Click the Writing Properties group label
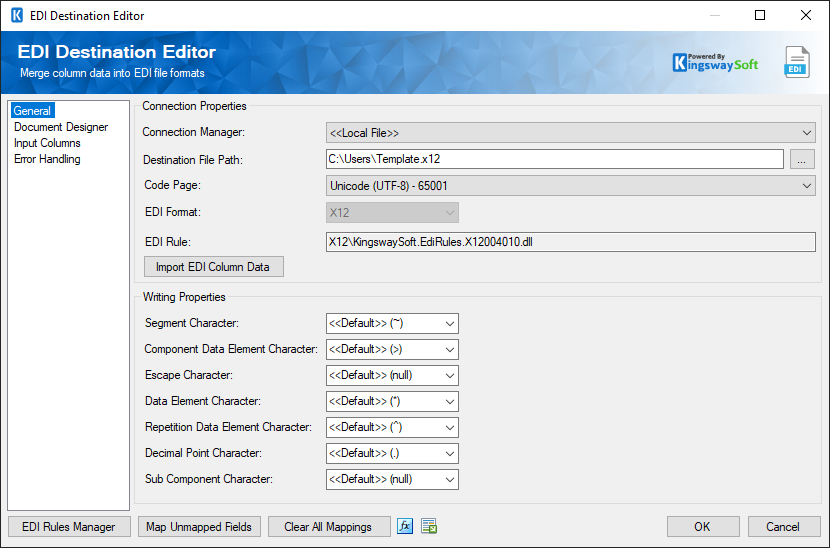The image size is (830, 548). [184, 297]
